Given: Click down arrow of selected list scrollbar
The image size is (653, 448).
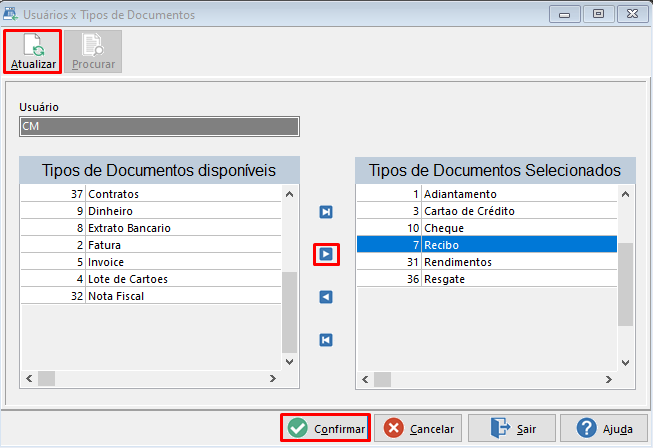Looking at the screenshot, I should tap(626, 363).
